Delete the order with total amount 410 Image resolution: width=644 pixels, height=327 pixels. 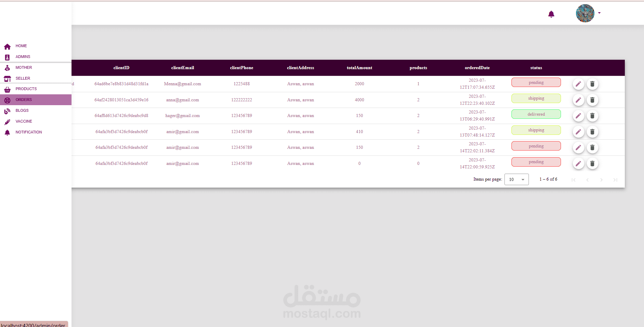pos(592,132)
